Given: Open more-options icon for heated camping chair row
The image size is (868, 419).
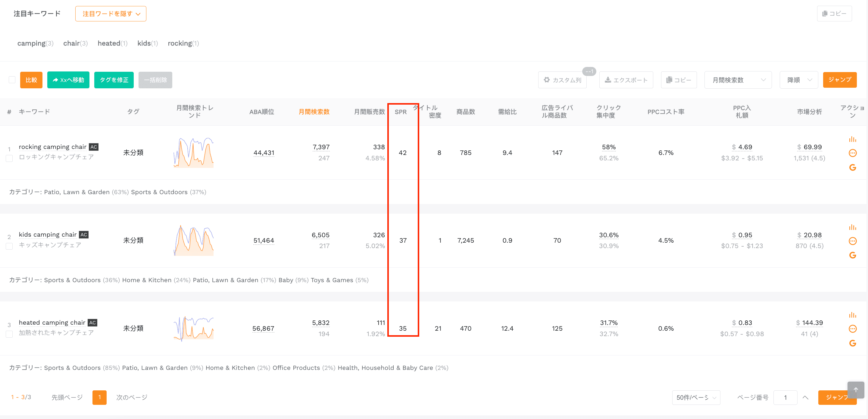Looking at the screenshot, I should click(853, 329).
